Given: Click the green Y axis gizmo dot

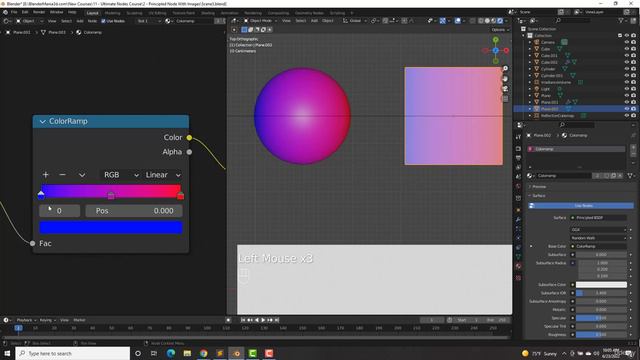Looking at the screenshot, I should point(496,40).
